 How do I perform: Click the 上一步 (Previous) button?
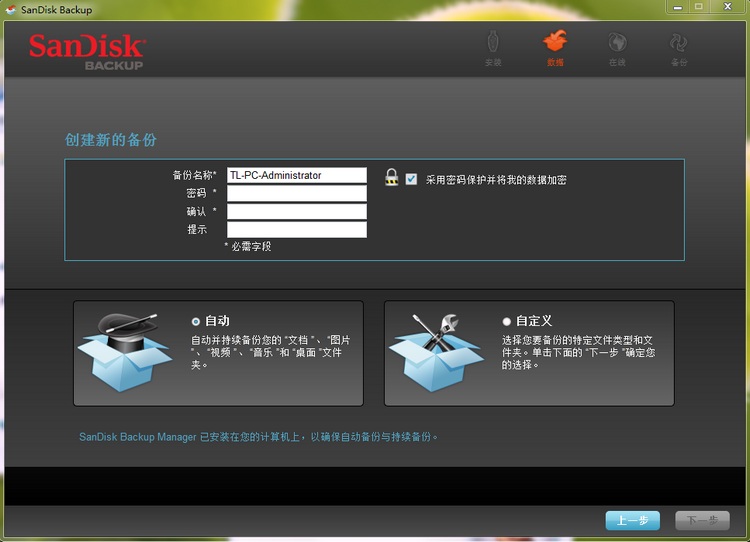click(x=632, y=520)
